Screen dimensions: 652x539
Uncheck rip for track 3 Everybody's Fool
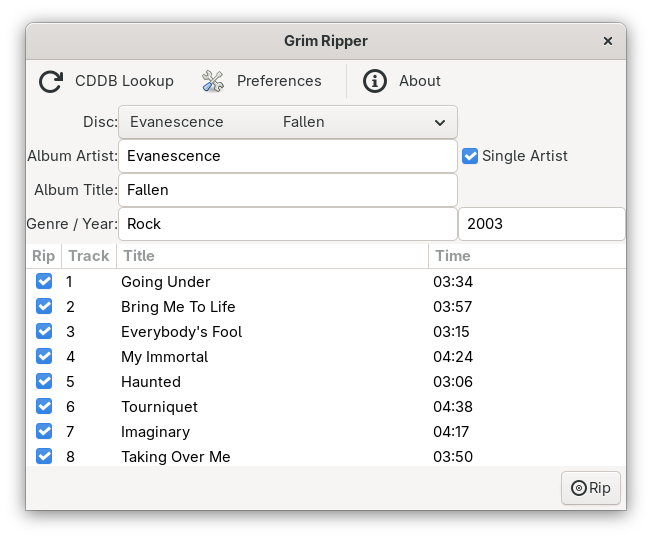click(44, 331)
